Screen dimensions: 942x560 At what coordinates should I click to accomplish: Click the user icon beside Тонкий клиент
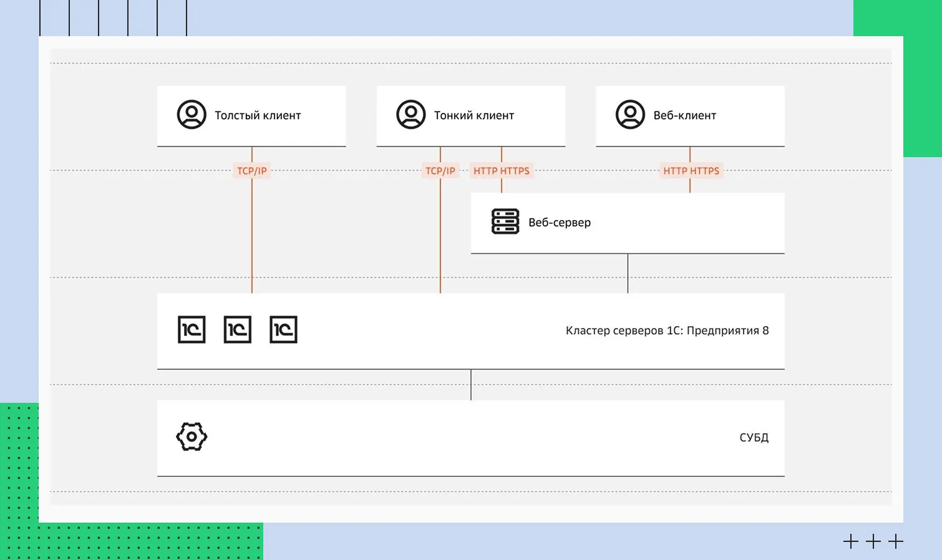(x=411, y=115)
